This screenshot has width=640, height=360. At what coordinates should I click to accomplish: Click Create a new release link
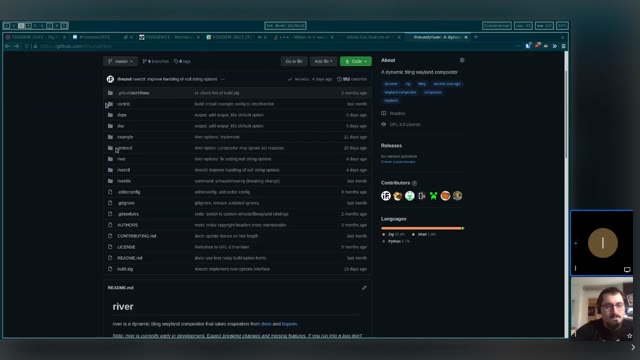tap(398, 162)
